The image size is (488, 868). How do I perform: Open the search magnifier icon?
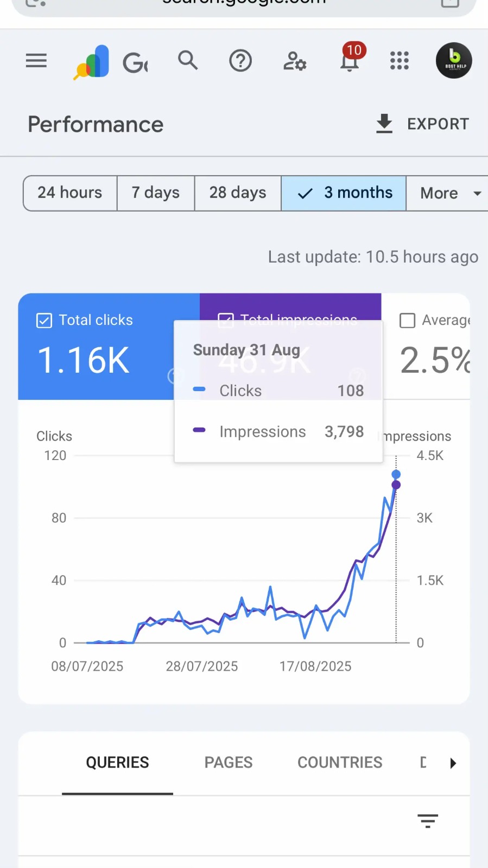188,60
